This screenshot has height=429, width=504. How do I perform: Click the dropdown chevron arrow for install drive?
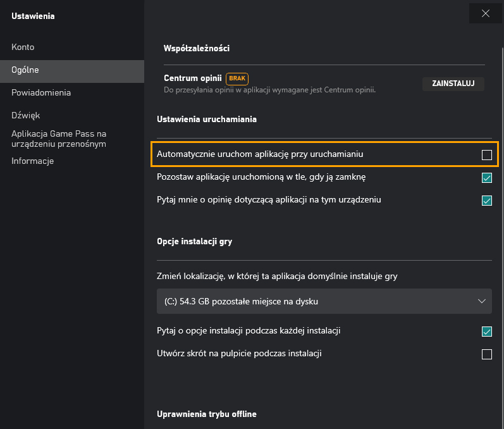[481, 301]
